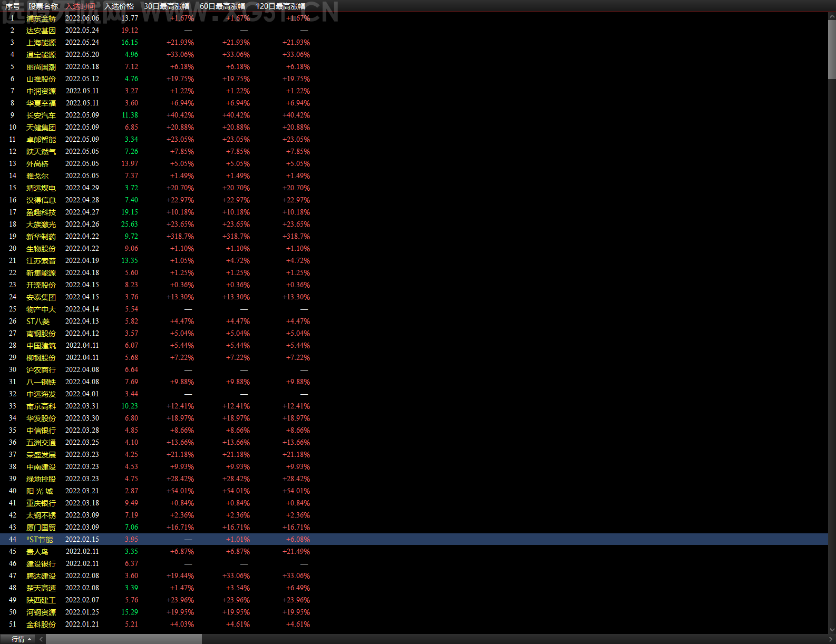The width and height of the screenshot is (836, 644).
Task: Select stock 丽尚国潮
Action: [41, 67]
